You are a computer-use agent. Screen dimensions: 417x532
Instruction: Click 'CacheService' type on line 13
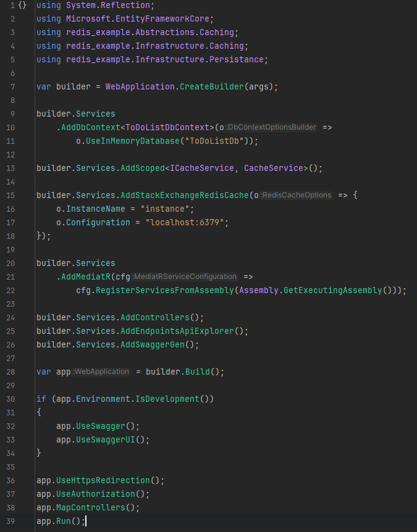pos(273,168)
